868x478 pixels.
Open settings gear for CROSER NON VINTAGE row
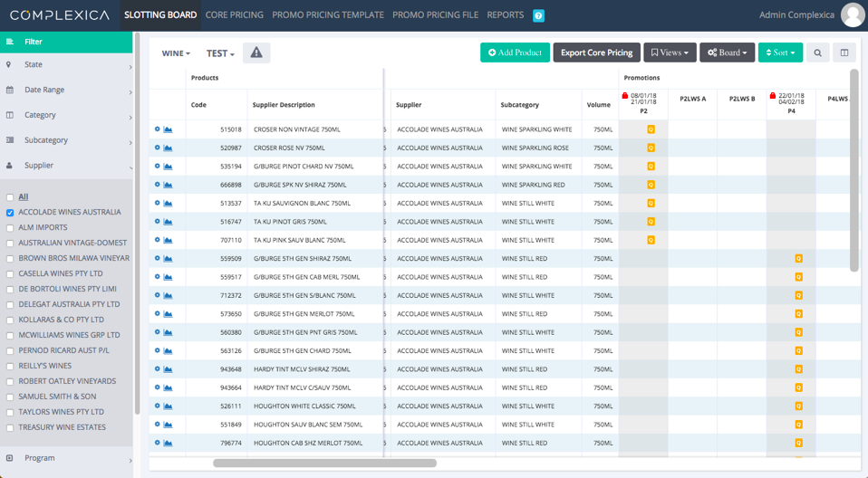[x=158, y=129]
